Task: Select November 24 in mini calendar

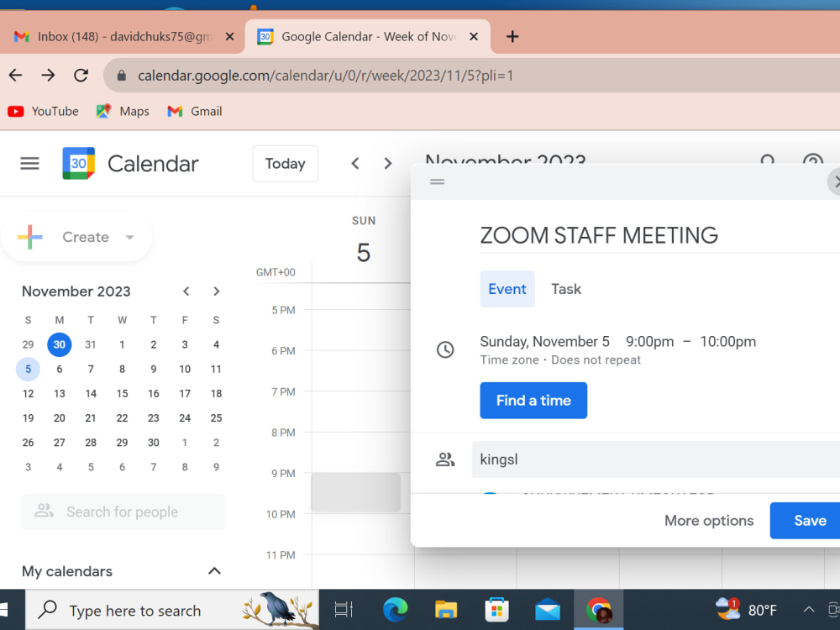Action: click(x=185, y=417)
